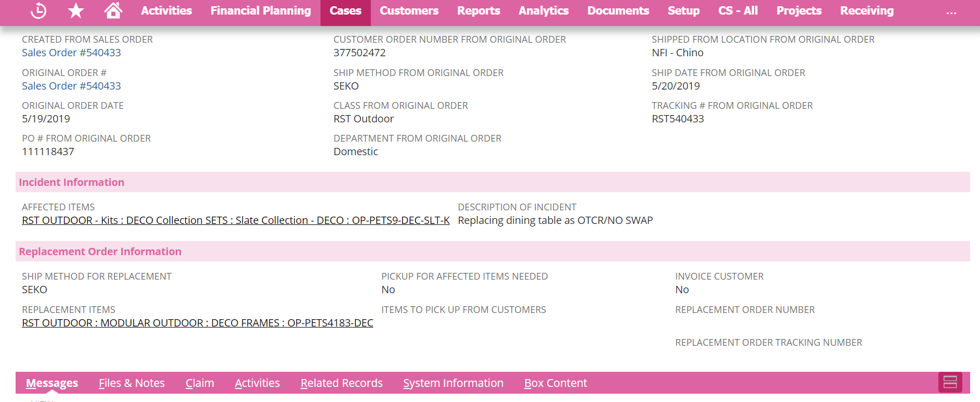Open affected item OP-PETS9-DEC-SLT-K link
Screen dimensions: 980x402
pyautogui.click(x=236, y=220)
